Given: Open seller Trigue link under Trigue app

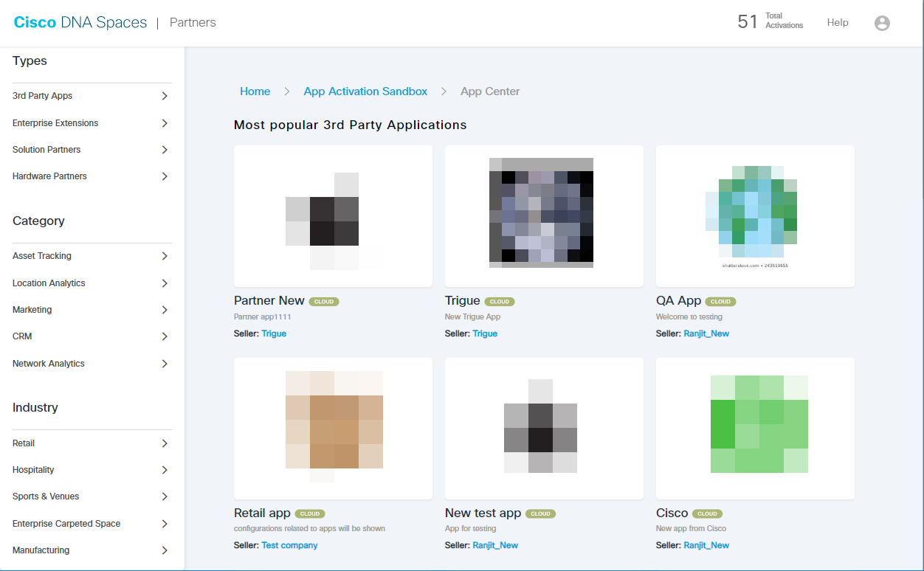Looking at the screenshot, I should [x=485, y=333].
